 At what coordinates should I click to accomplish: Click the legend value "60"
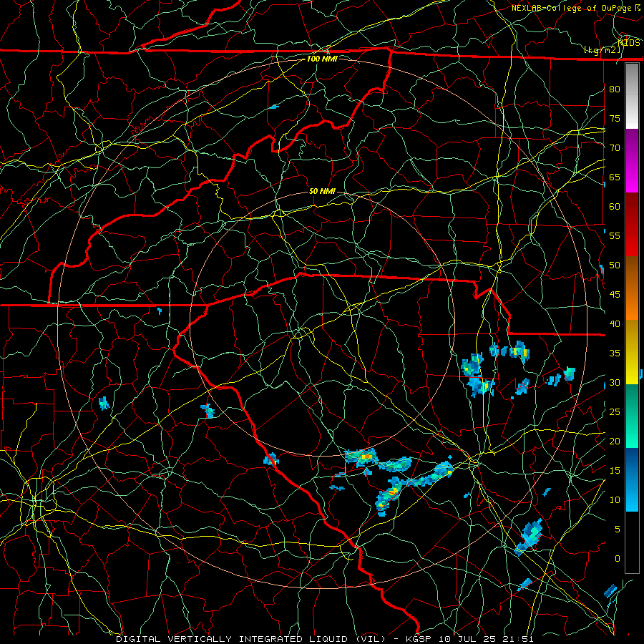click(x=615, y=207)
